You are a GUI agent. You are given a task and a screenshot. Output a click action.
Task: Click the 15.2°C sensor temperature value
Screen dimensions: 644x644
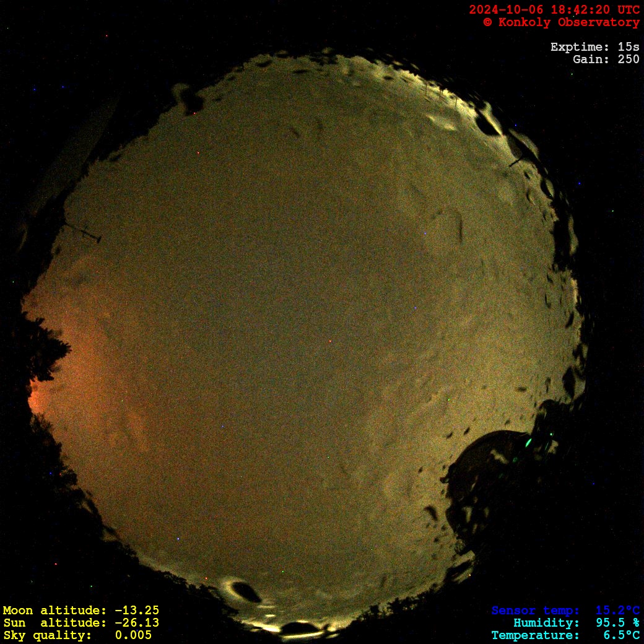(617, 611)
